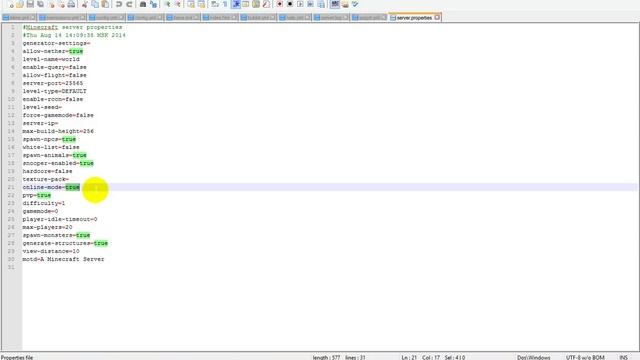This screenshot has height=360, width=640.
Task: Cut selection with scissors icon
Action: click(84, 4)
